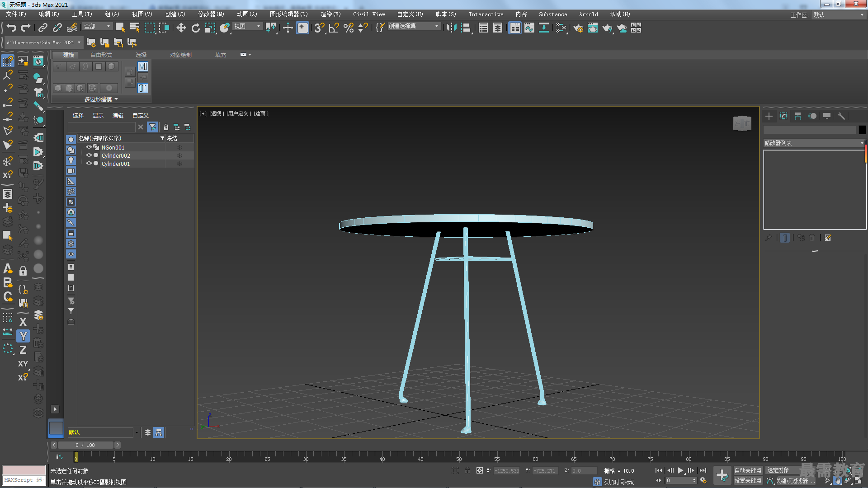
Task: Open the 渲染(R) menu
Action: [x=330, y=14]
